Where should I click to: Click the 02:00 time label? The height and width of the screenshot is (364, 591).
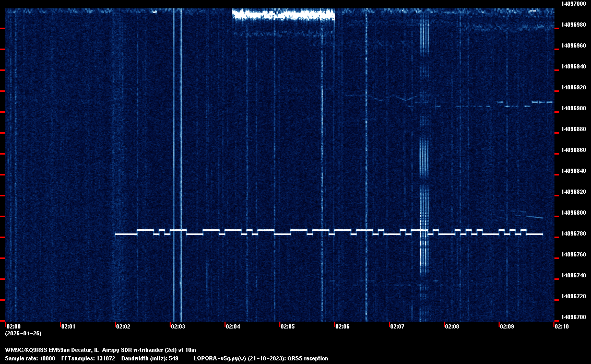[x=14, y=326]
